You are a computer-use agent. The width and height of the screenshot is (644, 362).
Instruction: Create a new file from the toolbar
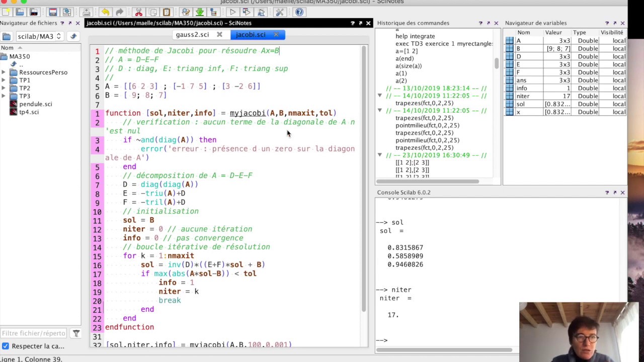[6, 12]
